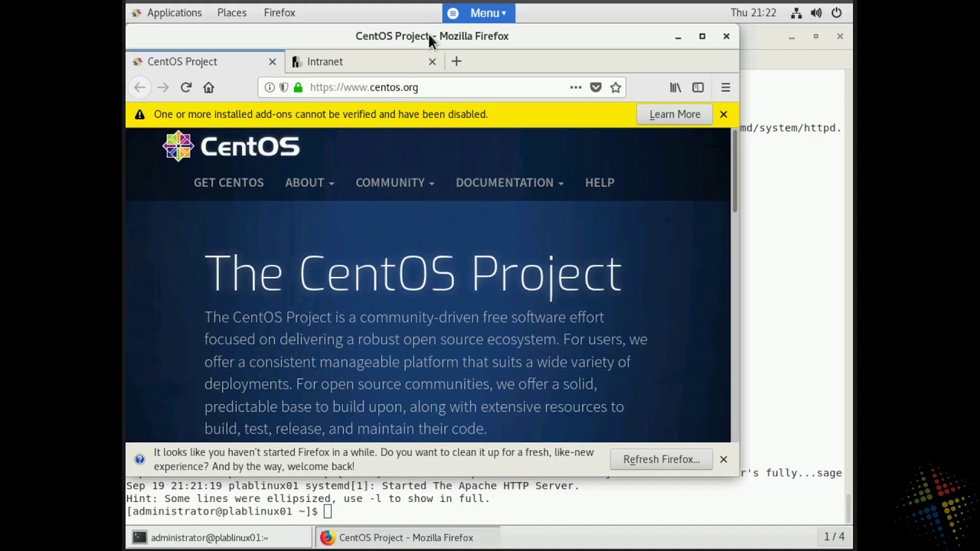Click the Firefox back arrow button

point(139,87)
